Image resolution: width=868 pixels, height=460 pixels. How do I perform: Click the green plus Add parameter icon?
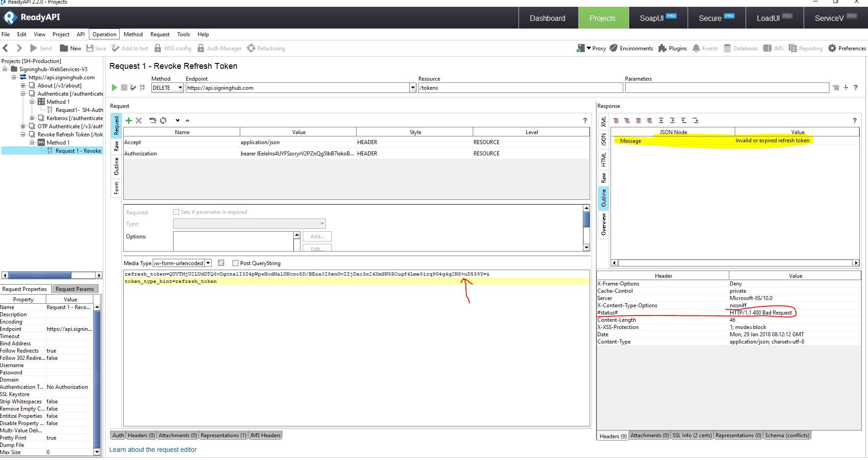(129, 121)
